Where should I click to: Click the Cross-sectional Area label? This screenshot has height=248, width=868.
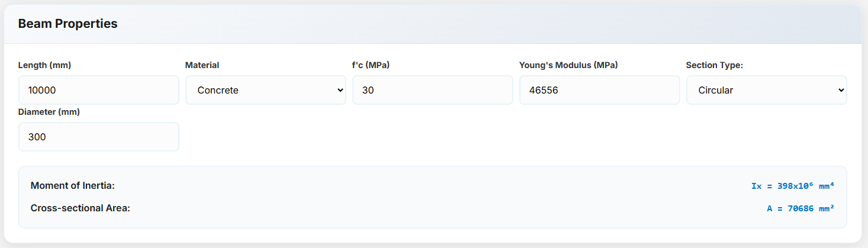tap(80, 208)
